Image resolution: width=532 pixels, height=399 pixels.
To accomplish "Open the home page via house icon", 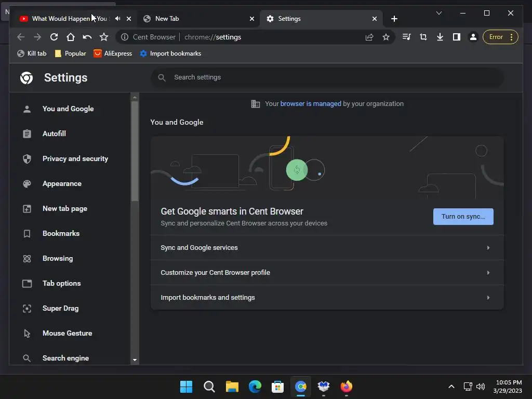I will (71, 37).
